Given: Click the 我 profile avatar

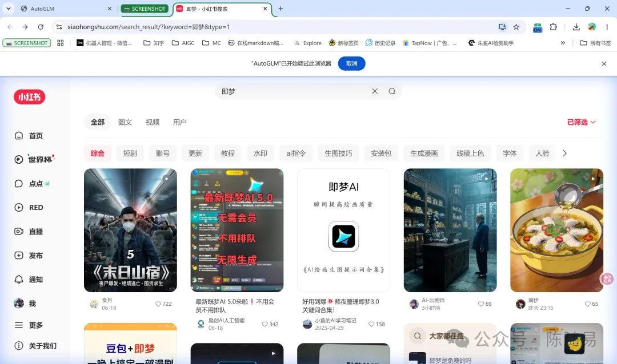Looking at the screenshot, I should (18, 303).
